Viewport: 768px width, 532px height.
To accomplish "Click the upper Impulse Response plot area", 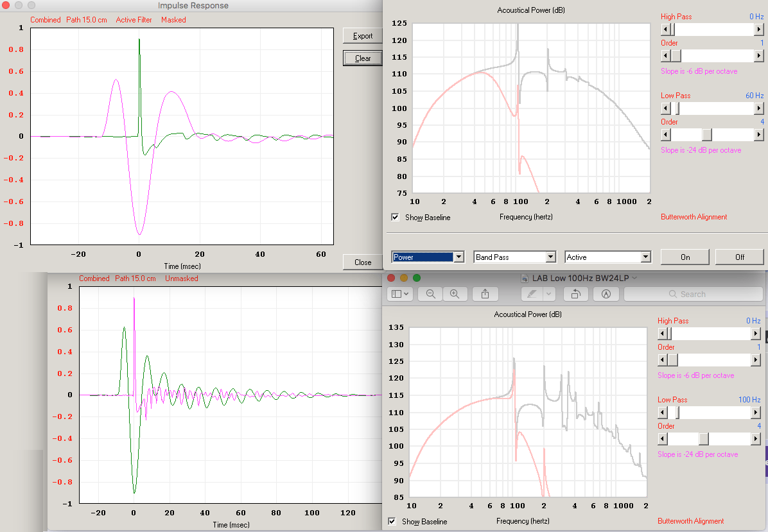I will tap(182, 136).
